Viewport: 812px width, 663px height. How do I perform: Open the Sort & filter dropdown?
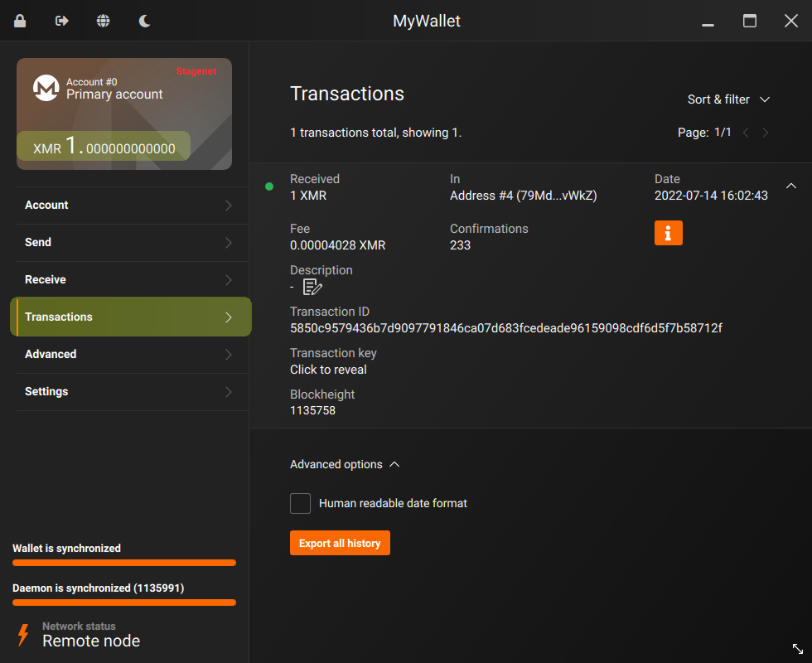[x=728, y=99]
